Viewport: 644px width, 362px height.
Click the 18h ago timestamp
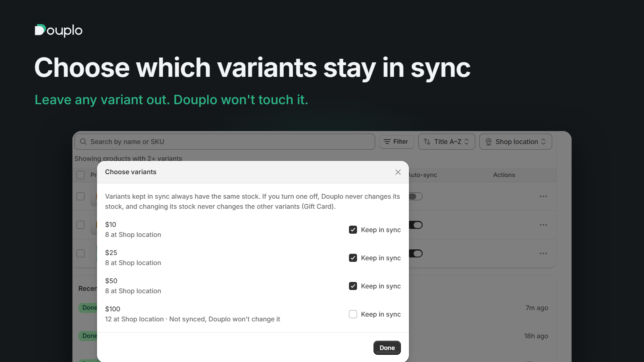(536, 336)
